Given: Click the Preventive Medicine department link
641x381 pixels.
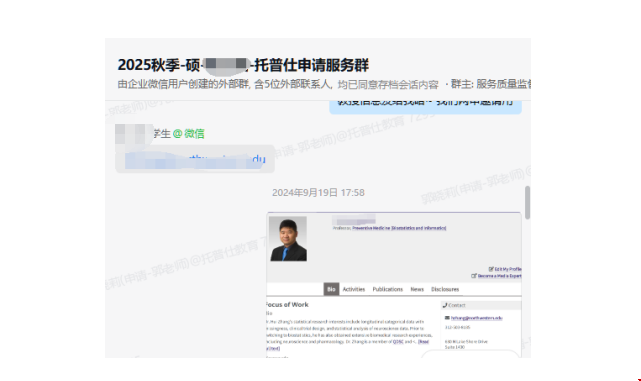Looking at the screenshot, I should pos(399,228).
